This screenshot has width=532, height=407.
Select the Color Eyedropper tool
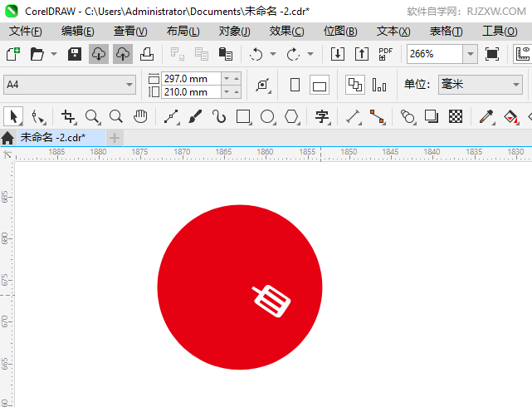point(486,117)
